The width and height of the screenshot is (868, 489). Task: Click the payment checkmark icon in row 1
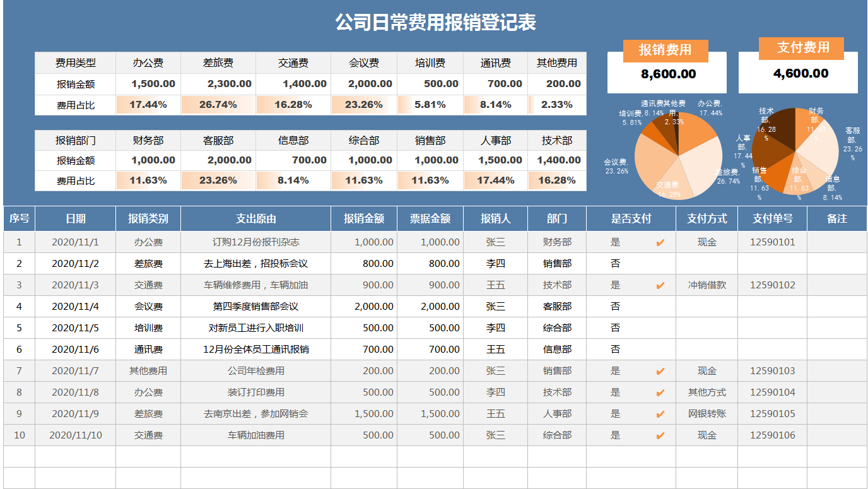(x=660, y=242)
